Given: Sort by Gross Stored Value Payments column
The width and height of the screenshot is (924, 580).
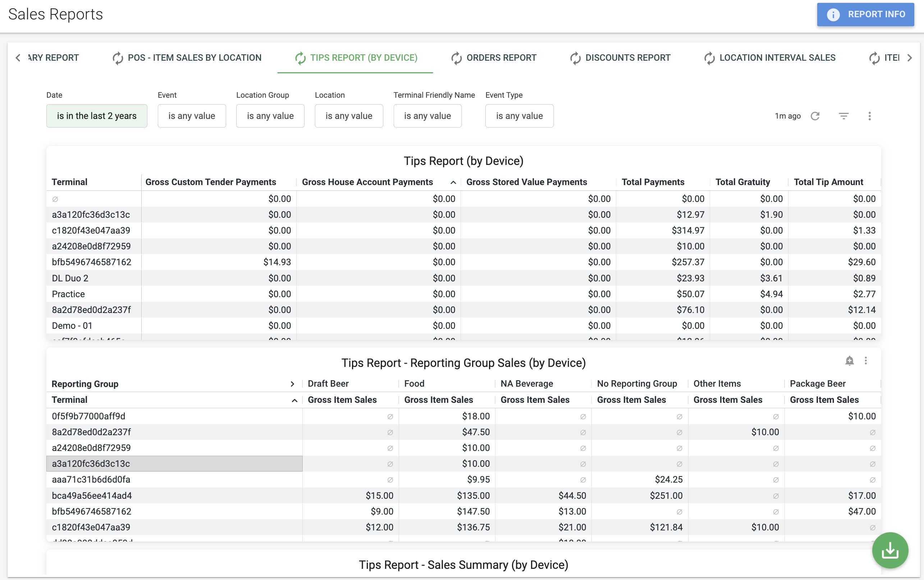Looking at the screenshot, I should pyautogui.click(x=526, y=182).
